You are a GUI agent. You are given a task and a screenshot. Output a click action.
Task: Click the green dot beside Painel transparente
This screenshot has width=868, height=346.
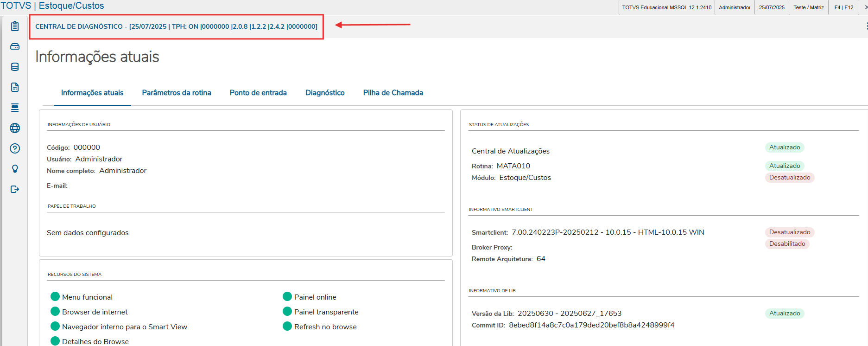(x=287, y=311)
